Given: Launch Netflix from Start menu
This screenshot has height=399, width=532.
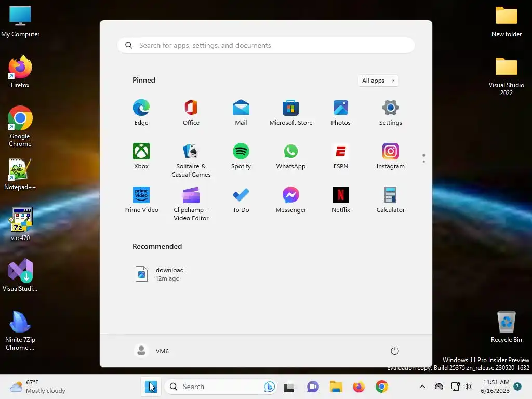Looking at the screenshot, I should 341,200.
